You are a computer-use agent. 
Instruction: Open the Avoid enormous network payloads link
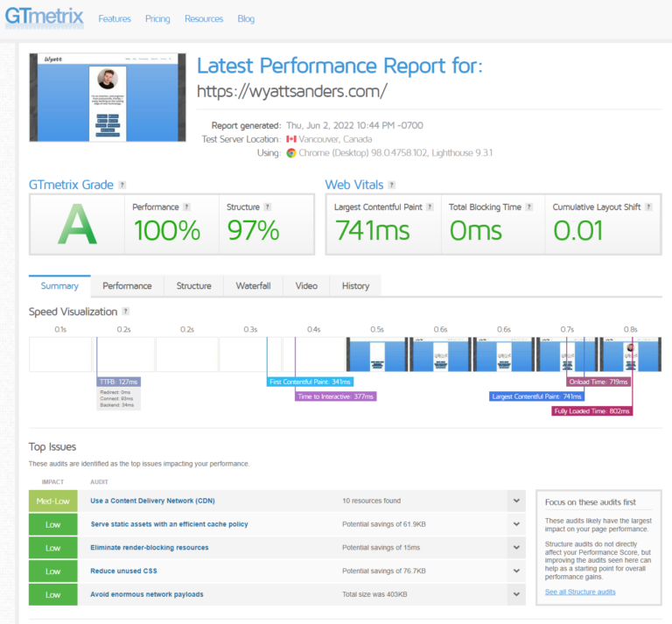[147, 594]
